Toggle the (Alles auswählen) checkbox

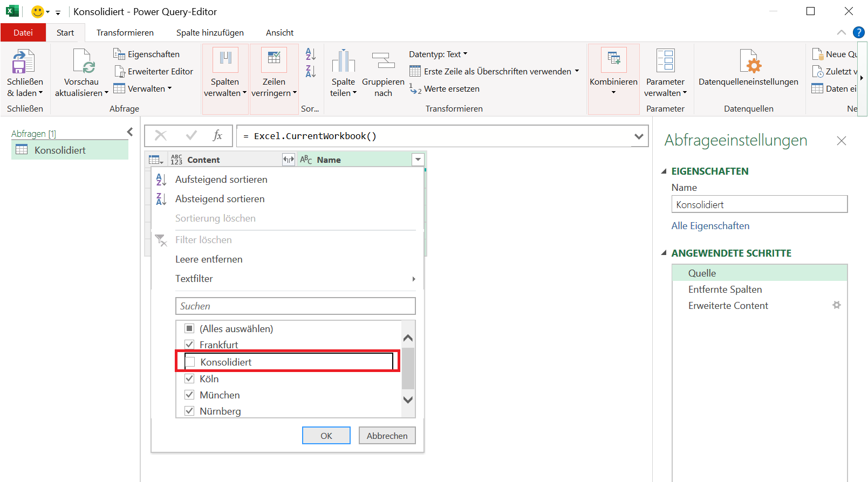189,328
